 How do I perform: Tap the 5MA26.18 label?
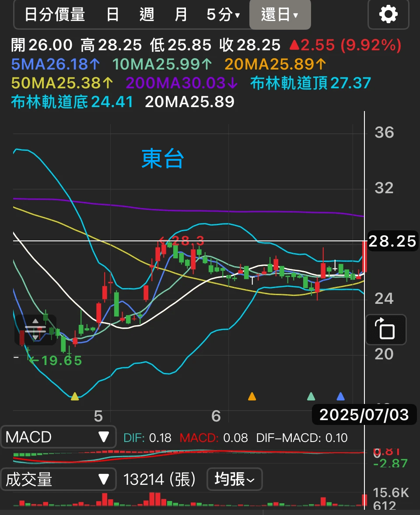55,64
